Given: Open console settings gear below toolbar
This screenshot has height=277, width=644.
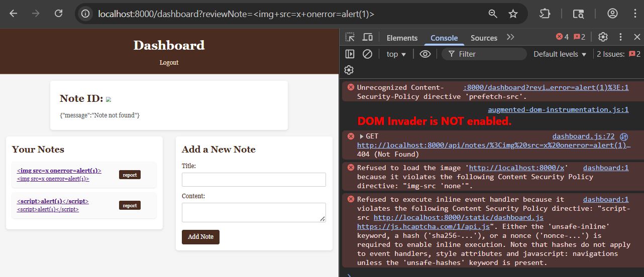Looking at the screenshot, I should (x=349, y=70).
